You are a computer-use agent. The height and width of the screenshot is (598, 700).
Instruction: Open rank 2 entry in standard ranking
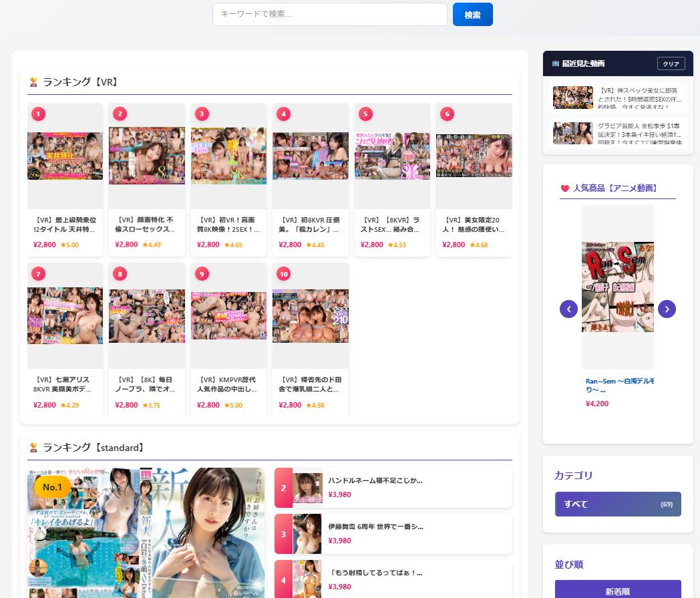coord(393,488)
